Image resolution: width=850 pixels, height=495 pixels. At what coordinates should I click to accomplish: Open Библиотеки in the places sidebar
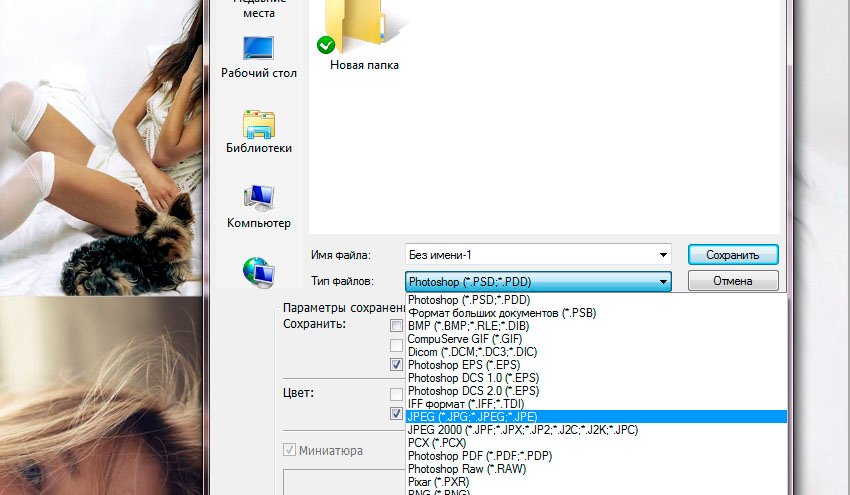[x=259, y=132]
